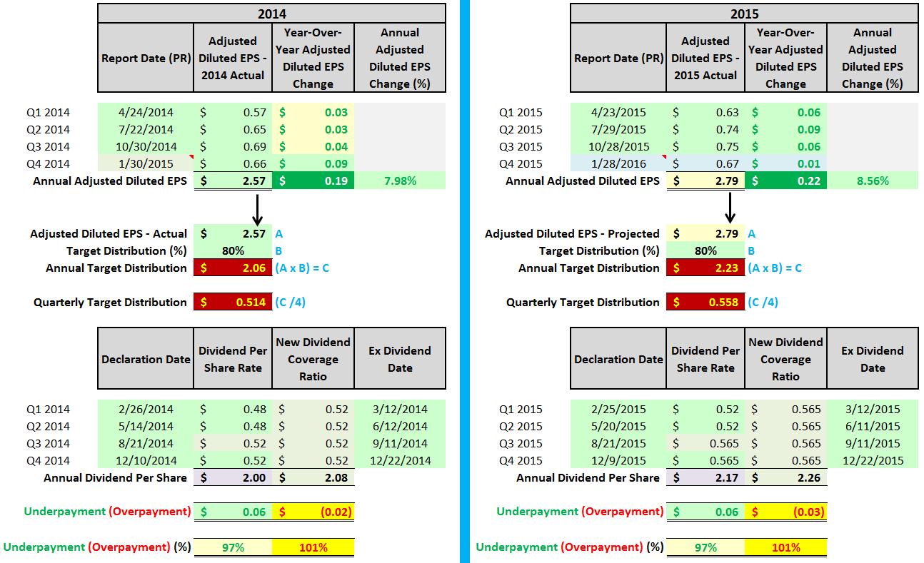The height and width of the screenshot is (563, 924).
Task: Select the 80% Target Distribution cell for 2014
Action: point(232,250)
